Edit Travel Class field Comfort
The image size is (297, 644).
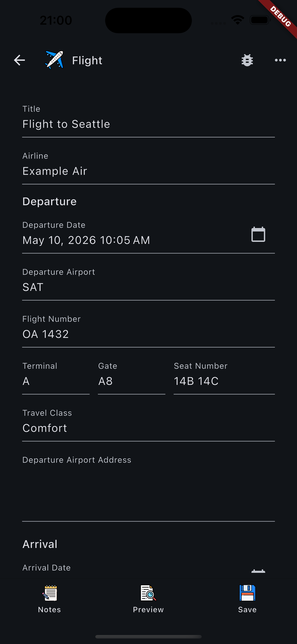(148, 424)
